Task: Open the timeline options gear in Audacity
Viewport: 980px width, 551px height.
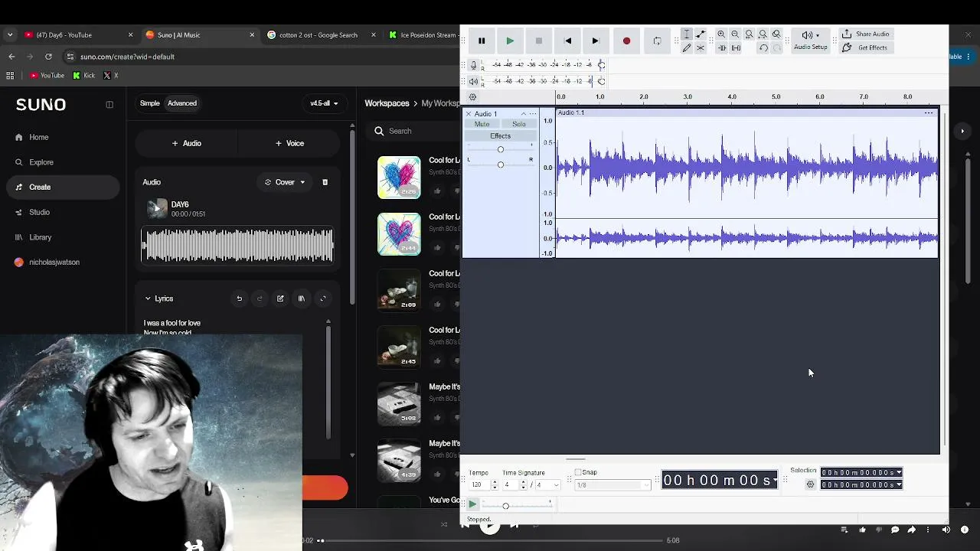Action: click(x=472, y=97)
